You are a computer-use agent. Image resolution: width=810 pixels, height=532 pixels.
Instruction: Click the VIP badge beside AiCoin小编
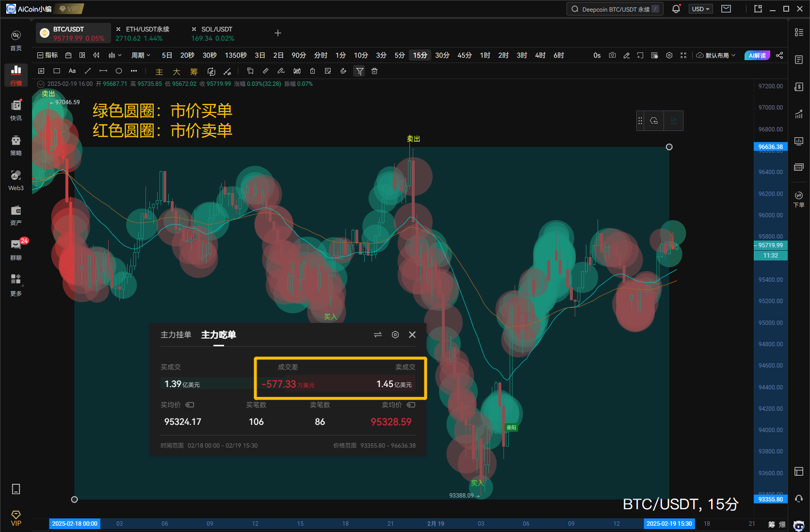point(70,9)
